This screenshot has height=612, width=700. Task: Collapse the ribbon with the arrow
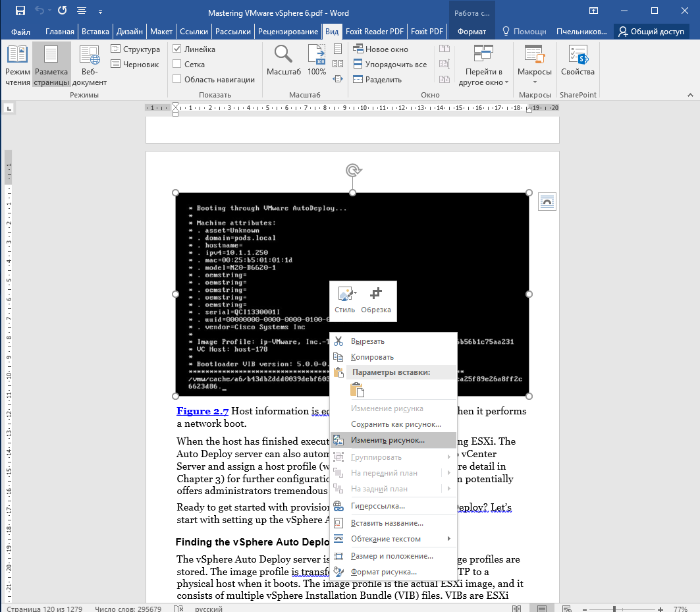pos(690,95)
